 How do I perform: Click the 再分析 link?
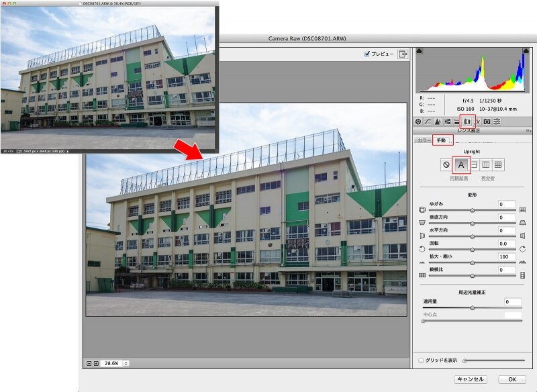point(488,179)
